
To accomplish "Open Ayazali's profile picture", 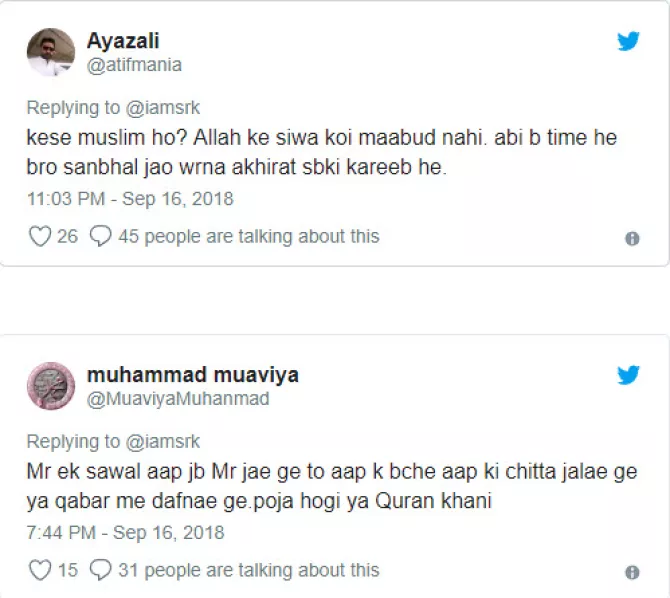I will [50, 53].
